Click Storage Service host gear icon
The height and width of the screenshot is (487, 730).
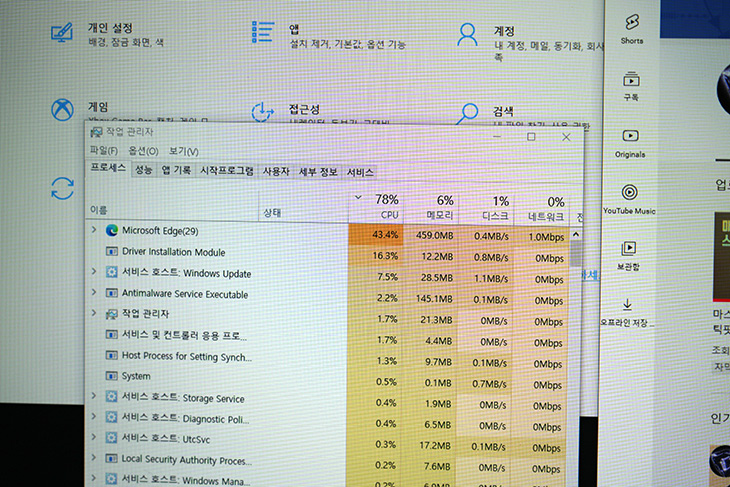(111, 396)
